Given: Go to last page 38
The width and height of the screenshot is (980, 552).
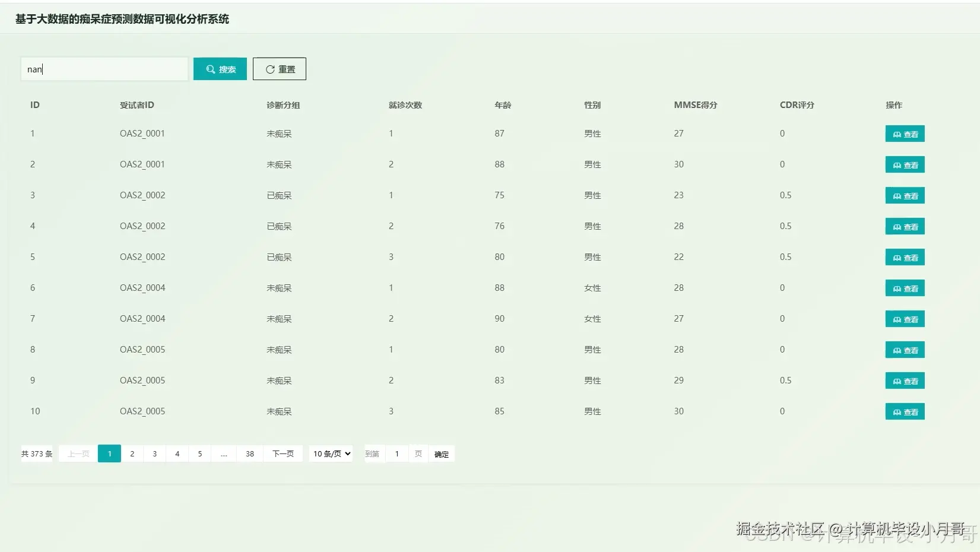Looking at the screenshot, I should coord(250,453).
